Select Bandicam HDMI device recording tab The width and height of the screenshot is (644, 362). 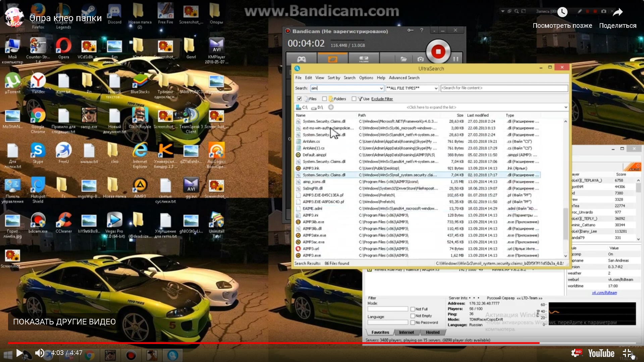(x=364, y=59)
